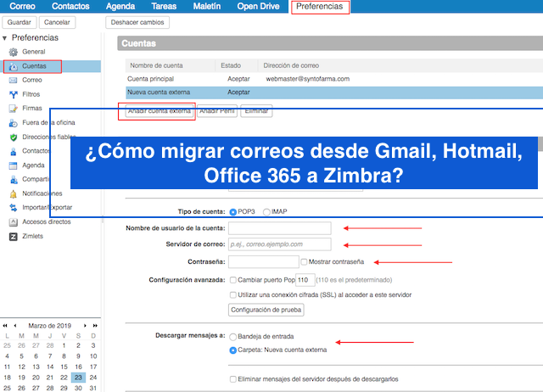This screenshot has width=543, height=392.
Task: Click in the Contraseña field
Action: point(264,262)
